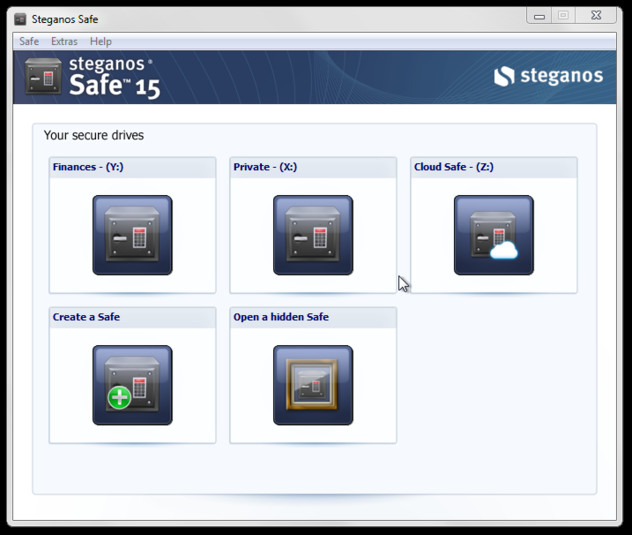Minimize the Steganos Safe window

click(x=539, y=16)
